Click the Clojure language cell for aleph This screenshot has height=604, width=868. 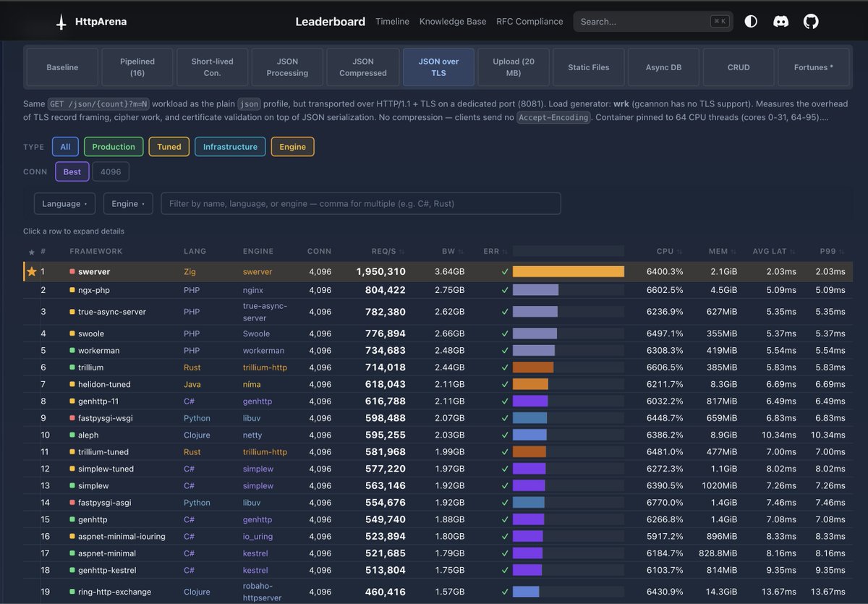point(197,435)
